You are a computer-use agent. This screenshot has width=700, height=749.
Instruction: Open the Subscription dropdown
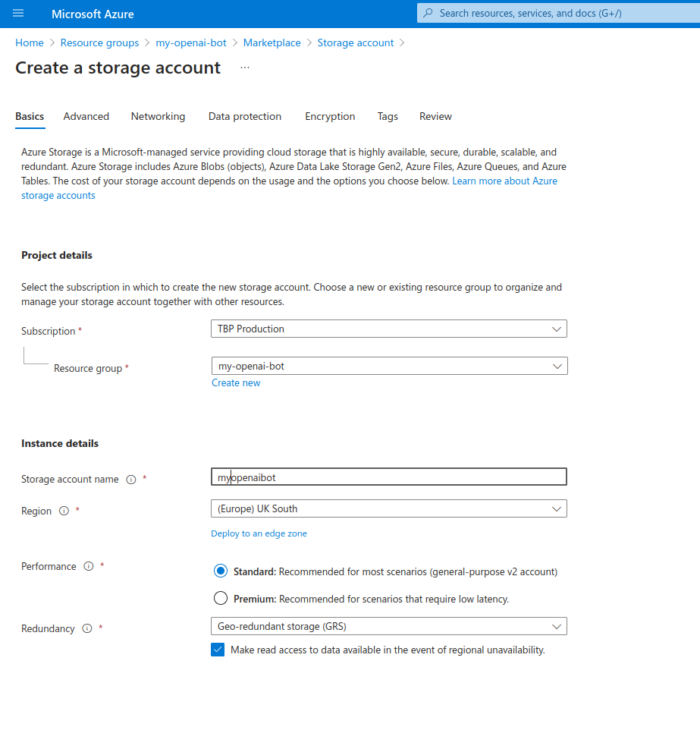pyautogui.click(x=388, y=329)
